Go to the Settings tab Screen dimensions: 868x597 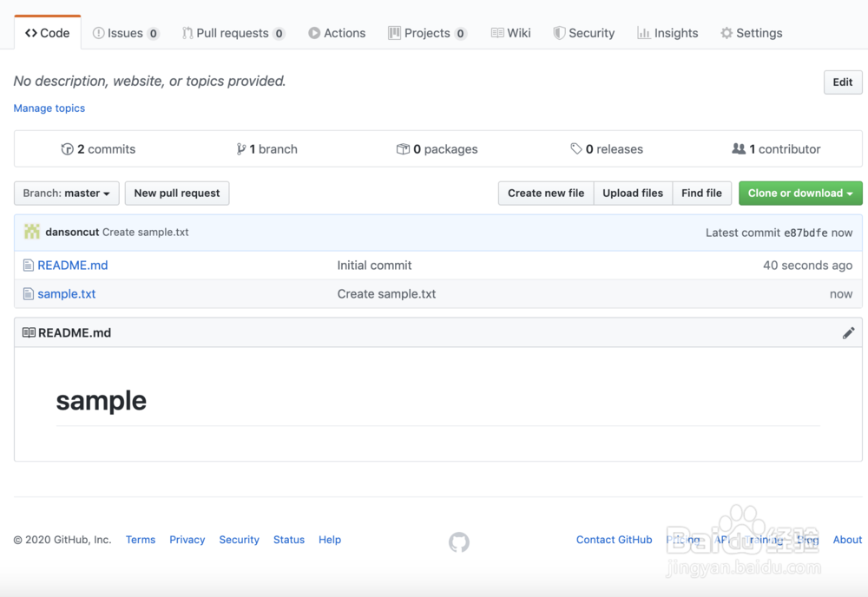751,33
